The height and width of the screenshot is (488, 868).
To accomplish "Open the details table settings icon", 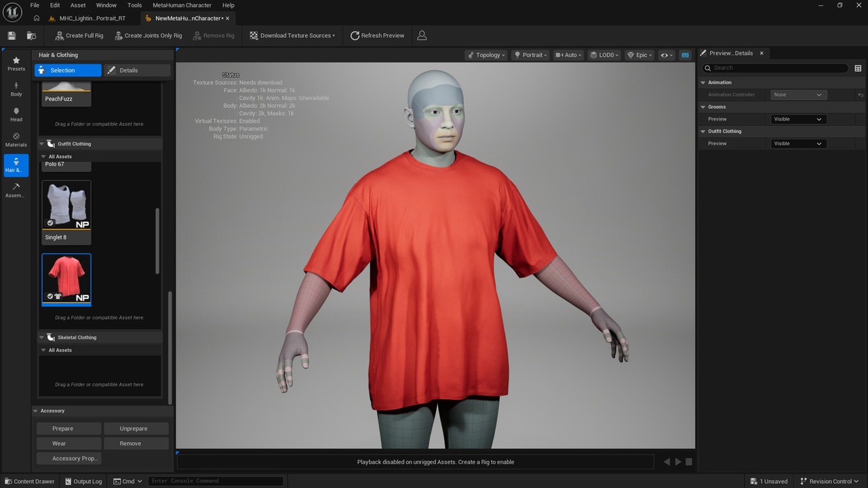I will pyautogui.click(x=858, y=68).
